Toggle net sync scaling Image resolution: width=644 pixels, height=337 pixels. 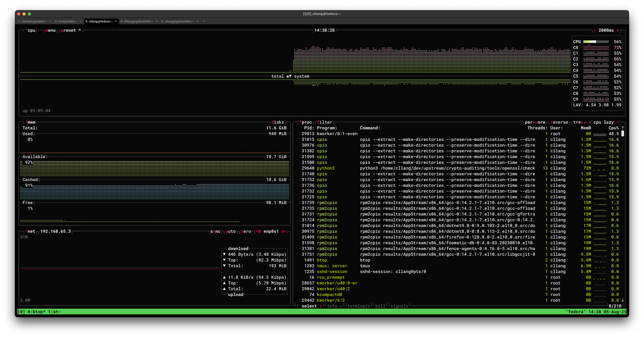point(215,232)
